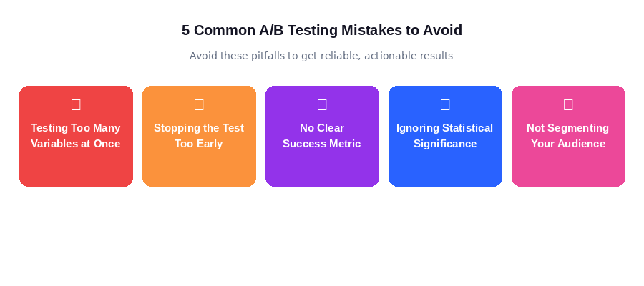Viewport: 644px width, 286px height.
Task: Click empty bottom area of the blue card
Action: click(x=445, y=170)
